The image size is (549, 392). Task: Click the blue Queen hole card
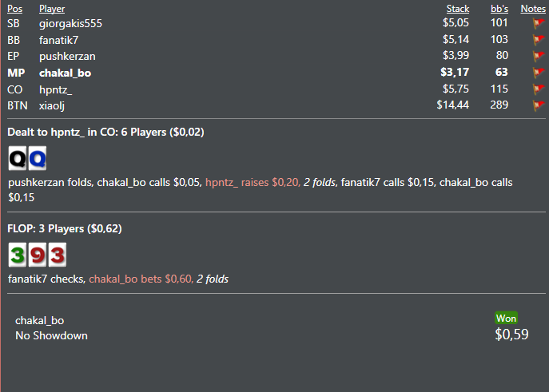click(x=37, y=159)
